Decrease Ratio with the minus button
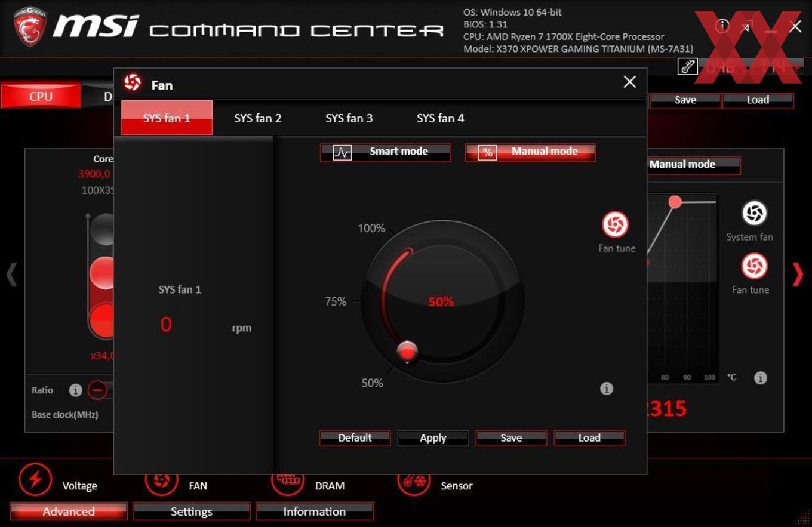 [97, 390]
